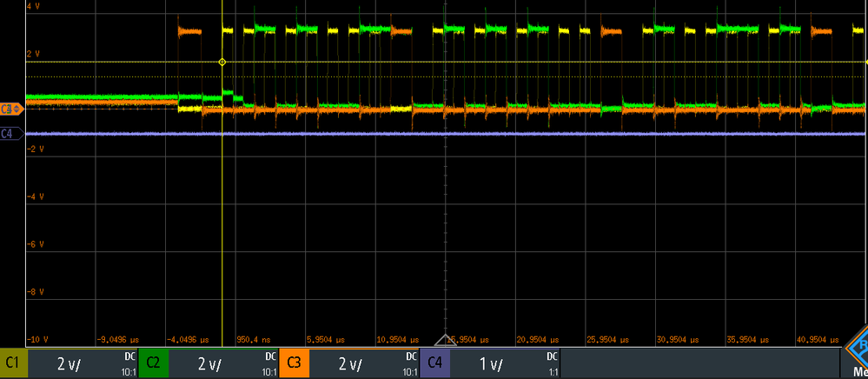This screenshot has height=379, width=868.
Task: Grab the orange C3 ground level marker
Action: (11, 110)
